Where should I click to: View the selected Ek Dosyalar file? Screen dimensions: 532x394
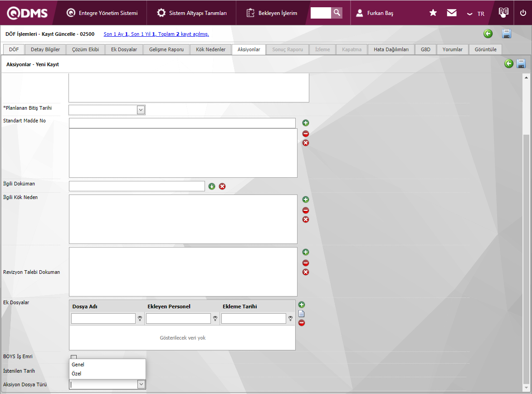point(301,314)
